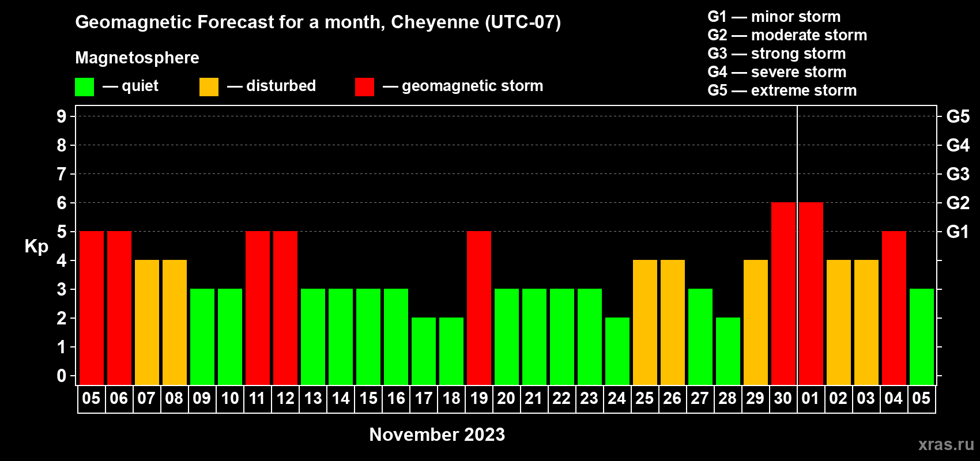Viewport: 980px width, 461px height.
Task: Click the 'G1 — minor storm' legend text
Action: click(x=774, y=17)
